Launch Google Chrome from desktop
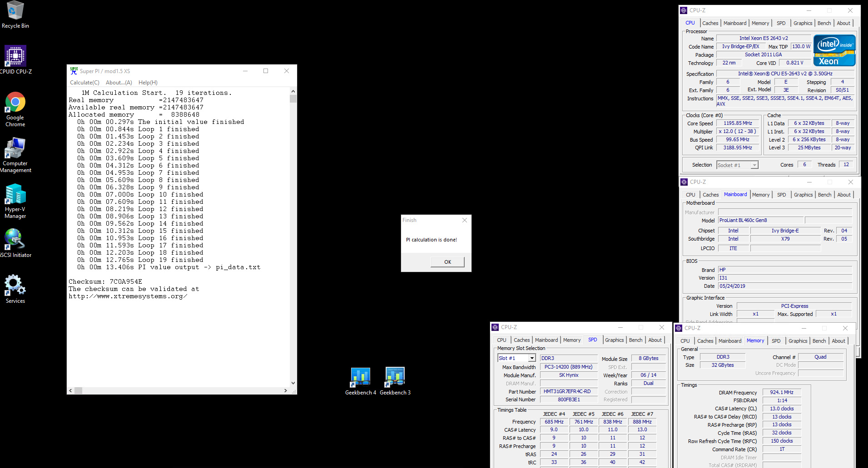 pos(15,109)
